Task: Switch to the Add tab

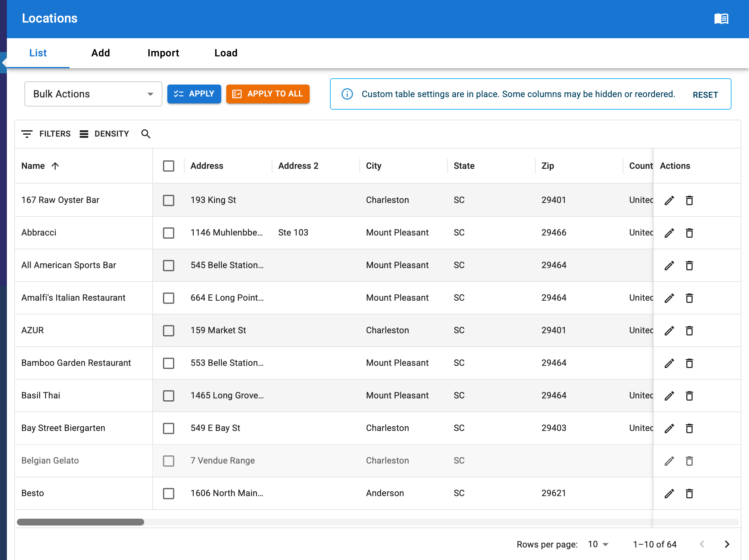Action: tap(101, 53)
